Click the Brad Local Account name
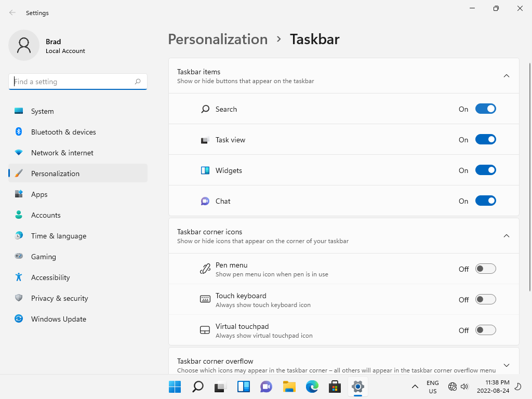Screen dimensions: 532x399 point(65,46)
